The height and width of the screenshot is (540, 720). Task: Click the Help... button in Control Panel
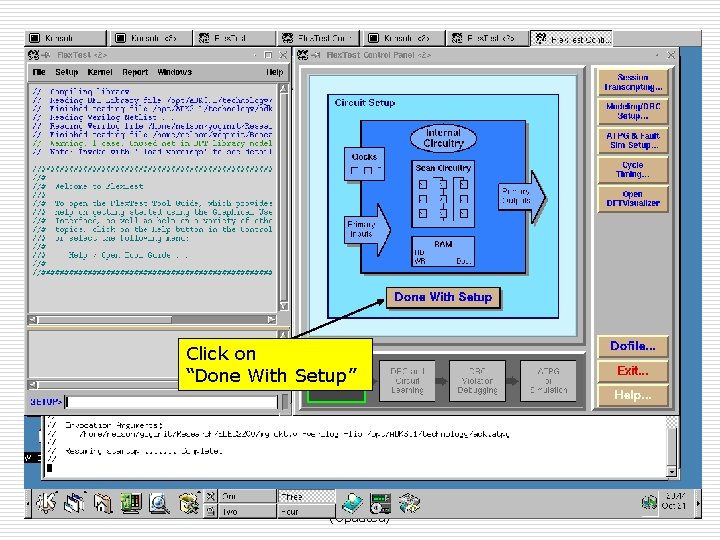633,395
